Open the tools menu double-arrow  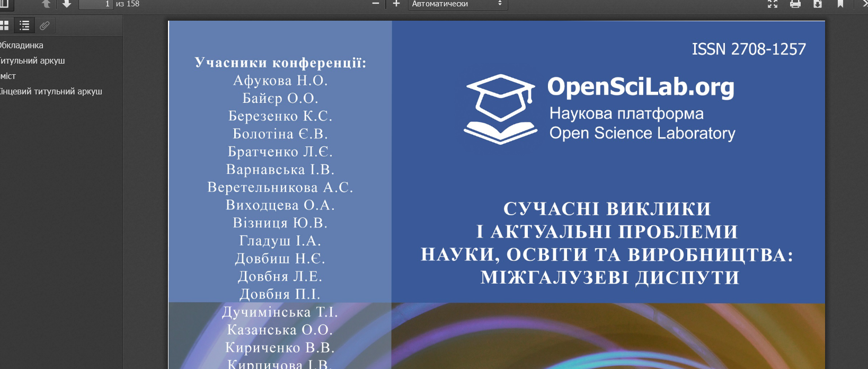(864, 4)
